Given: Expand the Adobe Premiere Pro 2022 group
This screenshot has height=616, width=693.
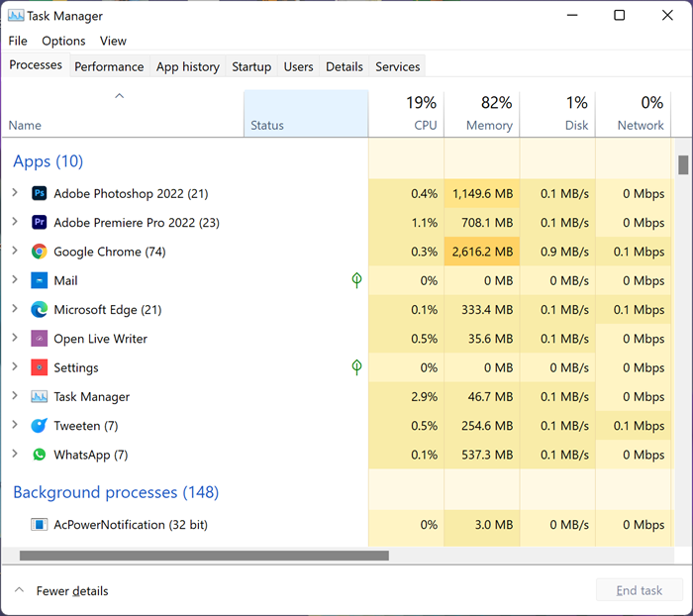Looking at the screenshot, I should click(15, 221).
